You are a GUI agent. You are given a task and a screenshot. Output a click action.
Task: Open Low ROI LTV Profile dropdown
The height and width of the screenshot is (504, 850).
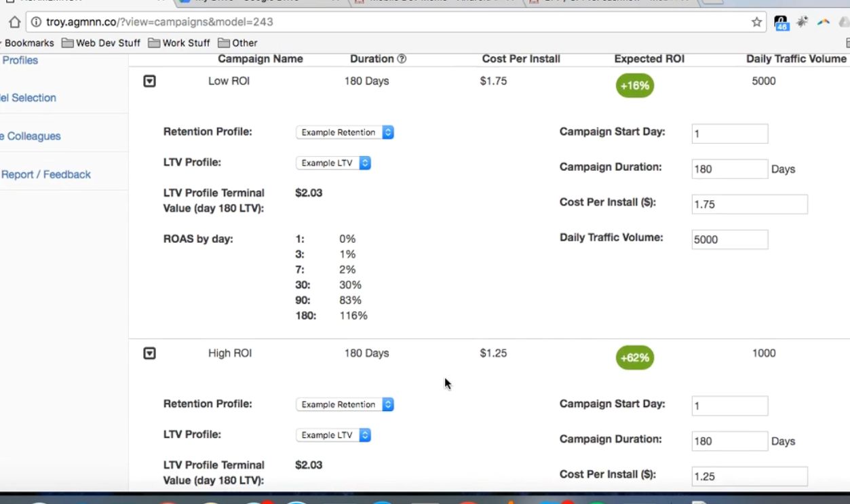333,163
